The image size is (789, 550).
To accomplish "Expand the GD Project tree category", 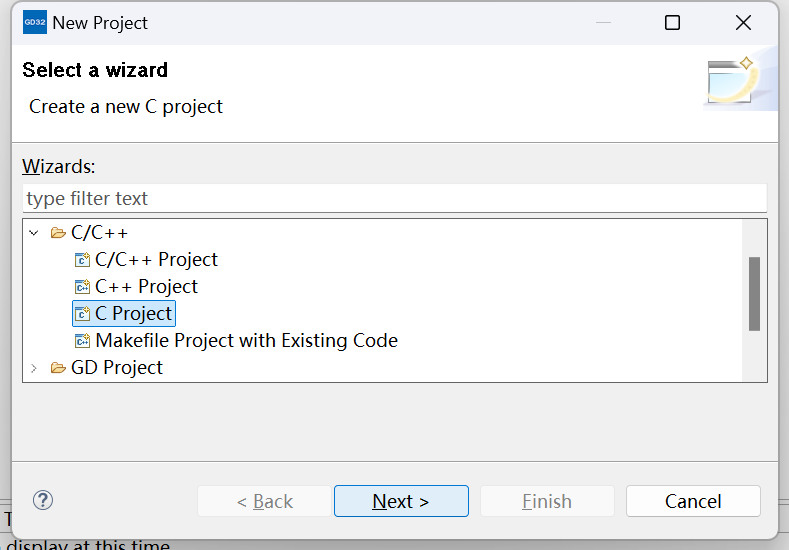I will click(x=34, y=368).
